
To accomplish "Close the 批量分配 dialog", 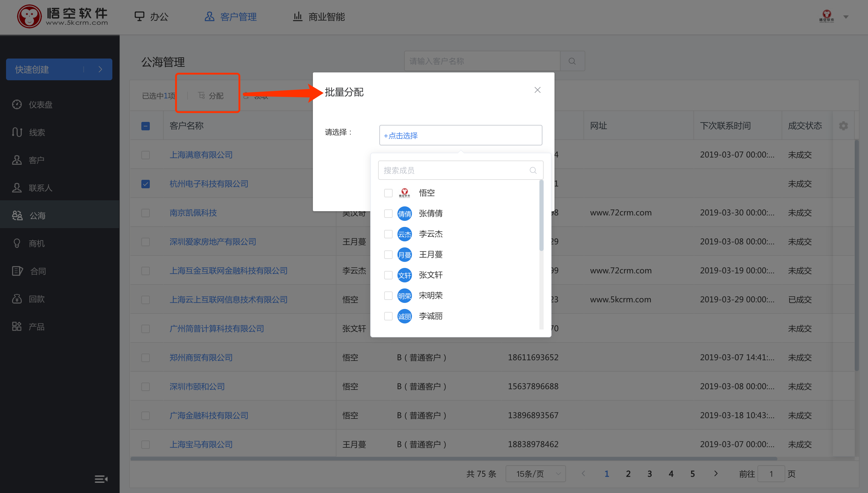I will tap(537, 90).
